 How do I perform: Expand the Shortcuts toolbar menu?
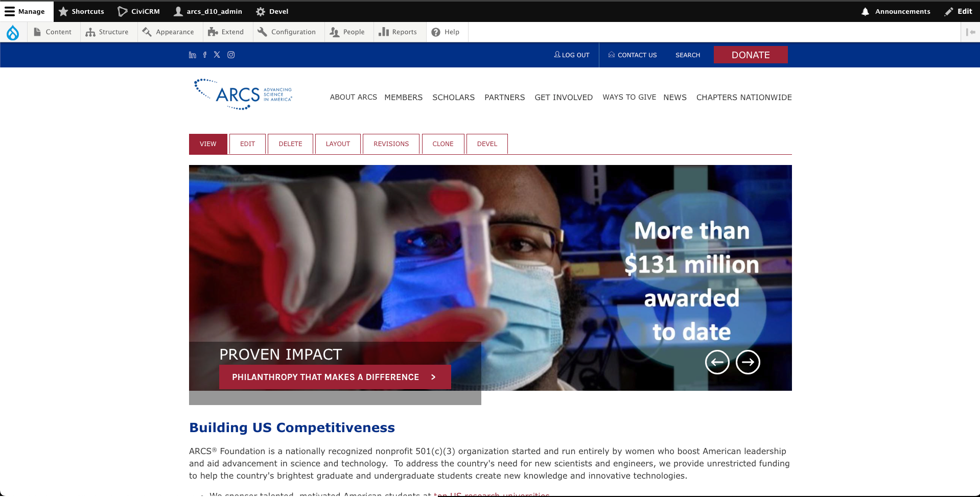[81, 11]
